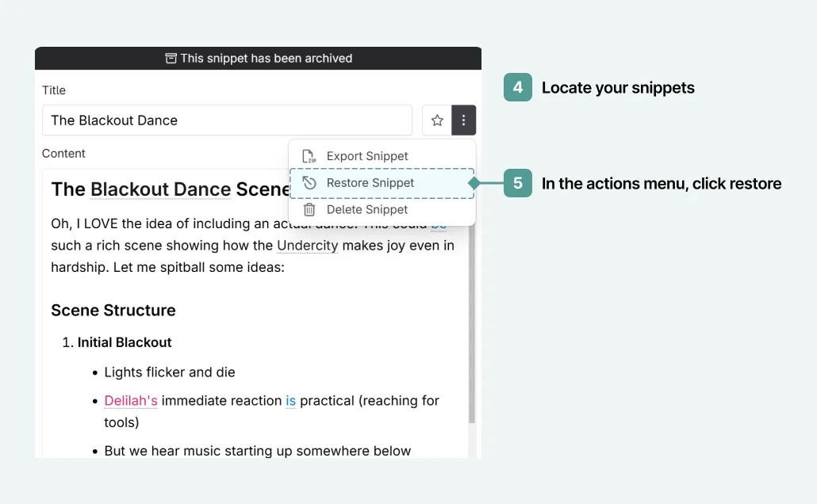Click the step 5 number badge
Screen dimensions: 817x504
pyautogui.click(x=516, y=183)
